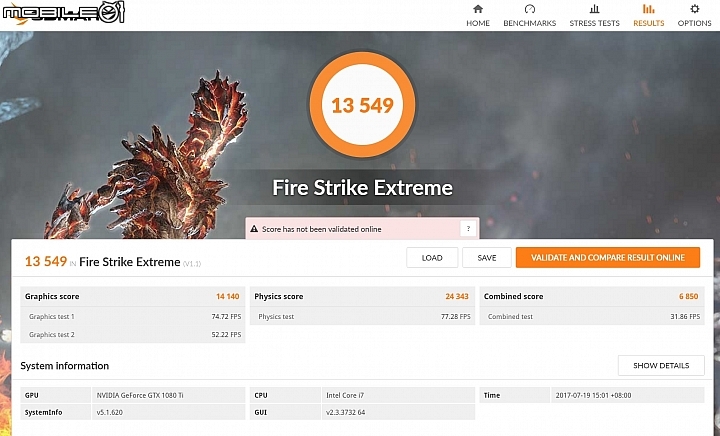
Task: Click the question mark help button
Action: coord(468,229)
